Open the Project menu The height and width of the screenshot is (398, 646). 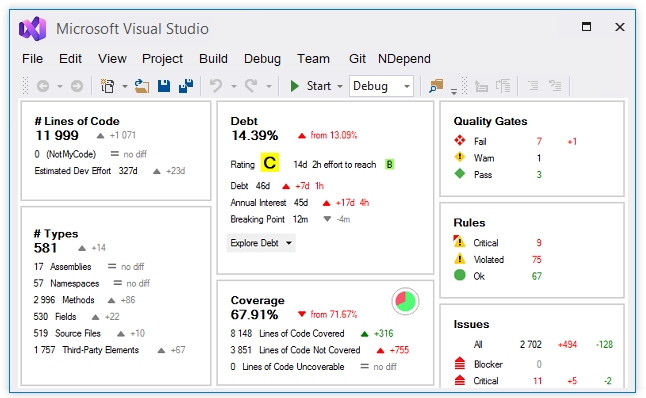162,59
